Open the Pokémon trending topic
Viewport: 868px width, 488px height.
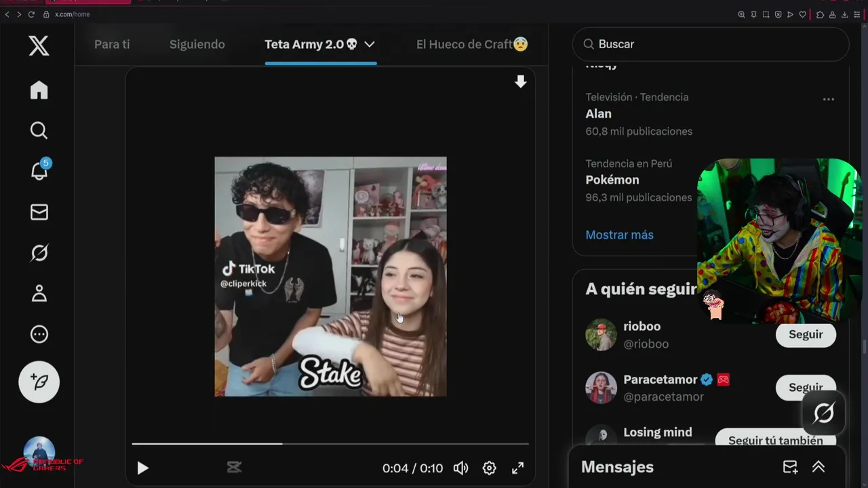[x=612, y=180]
